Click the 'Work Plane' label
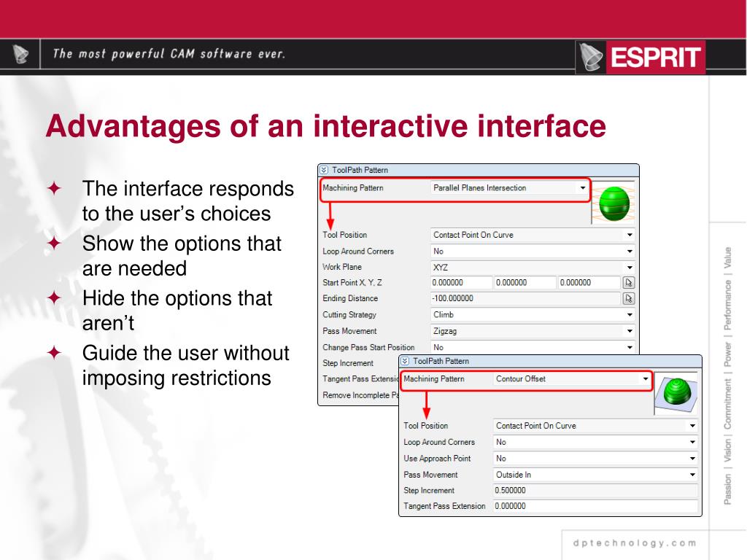Viewport: 747px width, 560px height. [342, 267]
